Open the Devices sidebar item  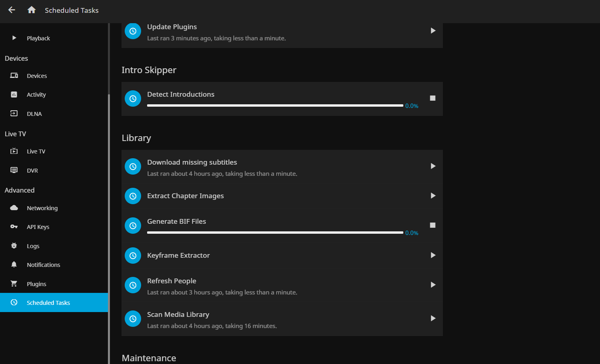(37, 76)
